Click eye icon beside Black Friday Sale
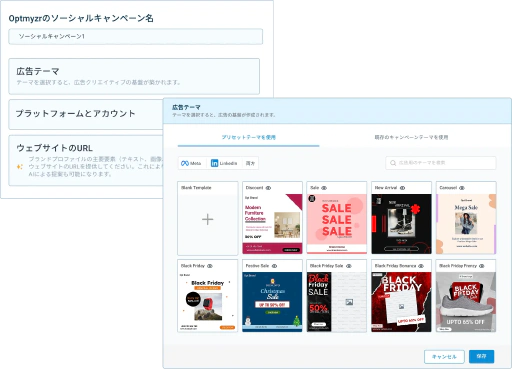The height and width of the screenshot is (369, 512). (349, 266)
